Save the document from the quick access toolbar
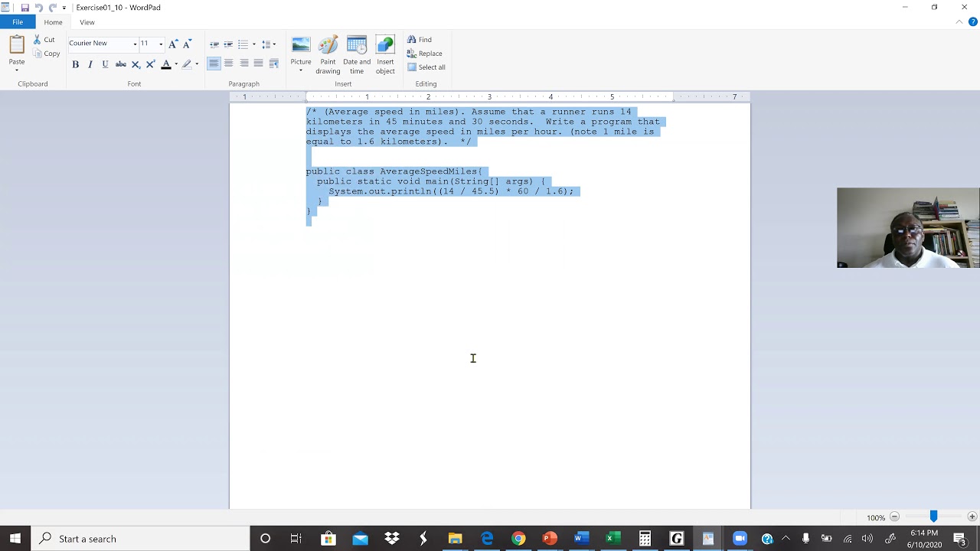This screenshot has height=551, width=980. pos(24,8)
